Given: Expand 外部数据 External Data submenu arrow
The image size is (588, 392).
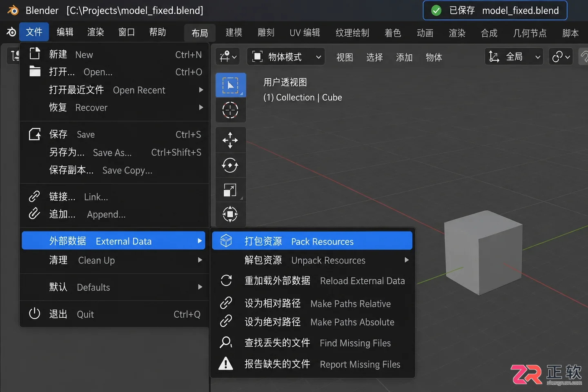Looking at the screenshot, I should pyautogui.click(x=200, y=241).
